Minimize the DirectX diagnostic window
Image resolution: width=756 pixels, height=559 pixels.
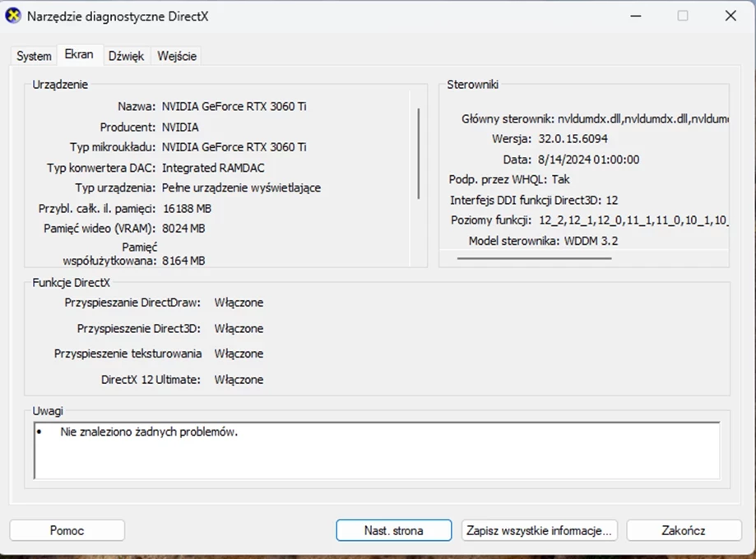pyautogui.click(x=636, y=16)
